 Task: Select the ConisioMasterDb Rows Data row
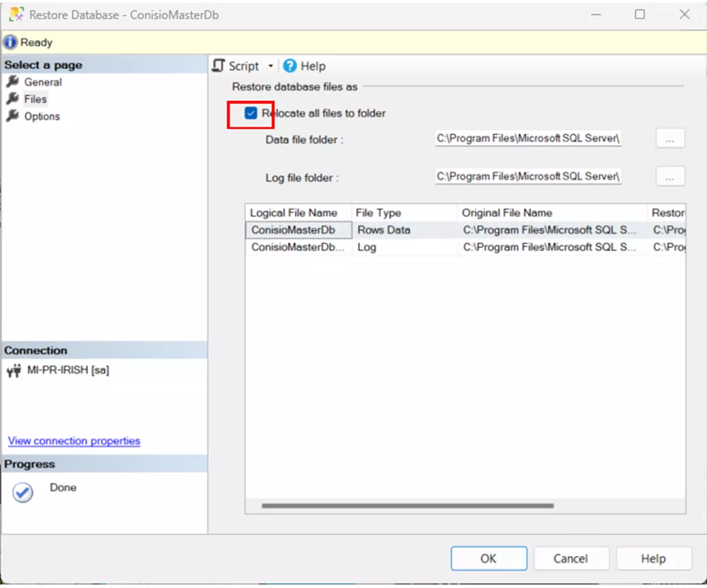coord(383,230)
